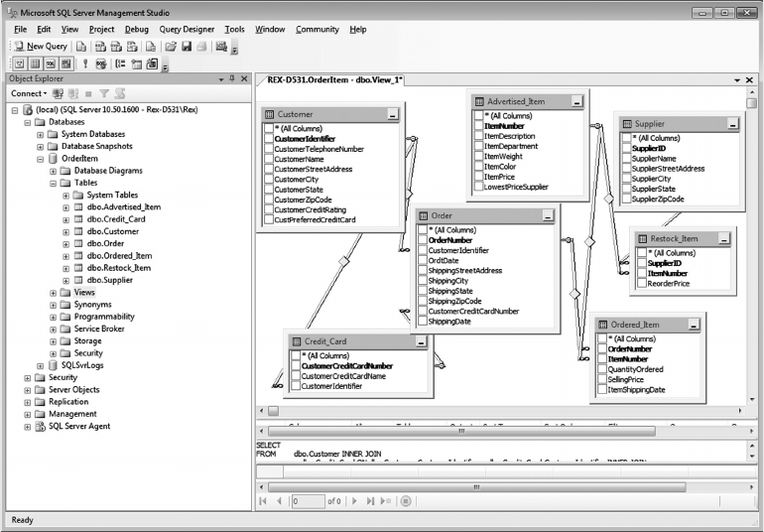764x532 pixels.
Task: Go to next results record
Action: 354,501
